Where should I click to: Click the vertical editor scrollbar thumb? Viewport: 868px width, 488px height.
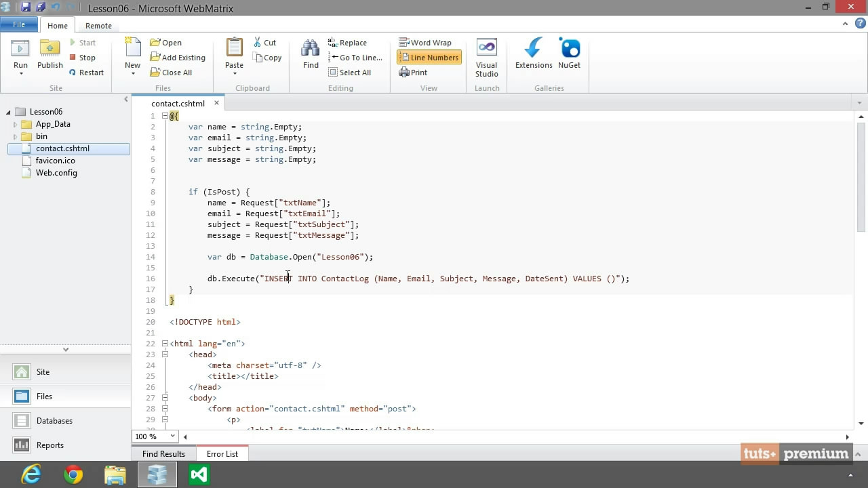tap(861, 177)
